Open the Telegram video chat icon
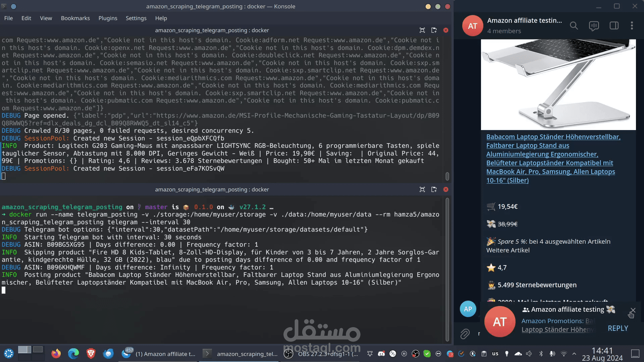644x362 pixels. [x=594, y=26]
